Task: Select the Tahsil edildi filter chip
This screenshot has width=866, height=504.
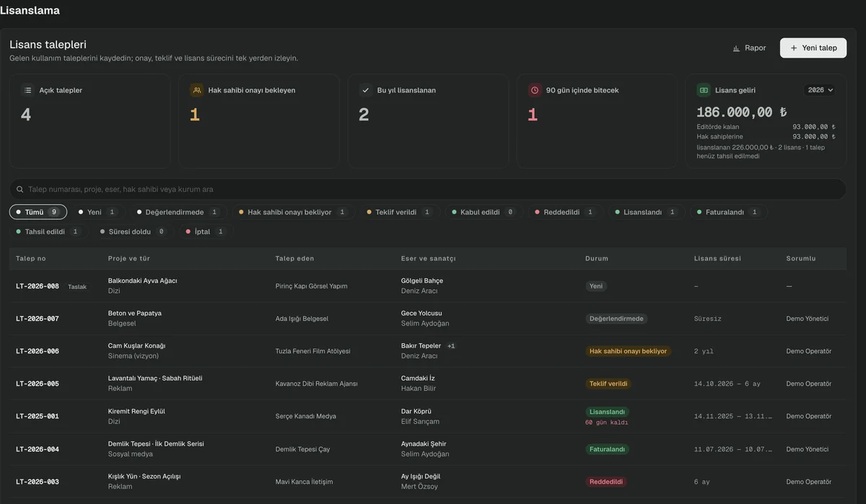Action: pos(49,231)
